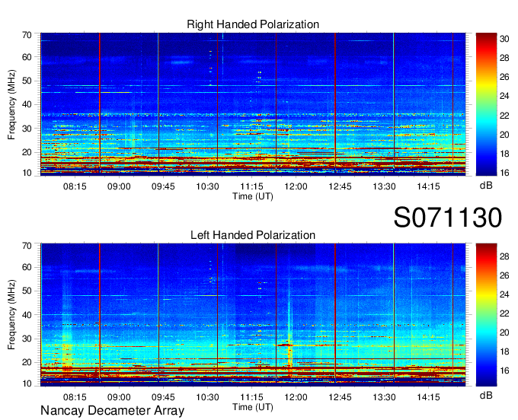
Task: Click Time (UT) label under Left Handed plot
Action: (x=253, y=407)
